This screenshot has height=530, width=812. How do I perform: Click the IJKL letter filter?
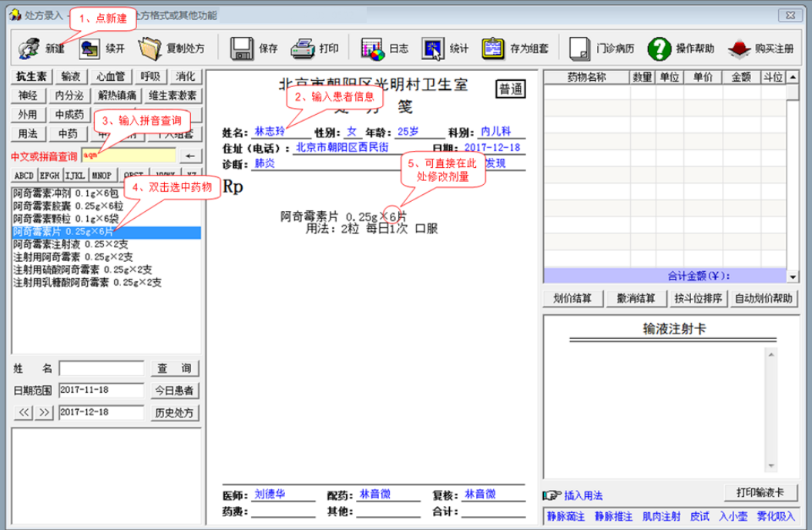click(x=75, y=176)
